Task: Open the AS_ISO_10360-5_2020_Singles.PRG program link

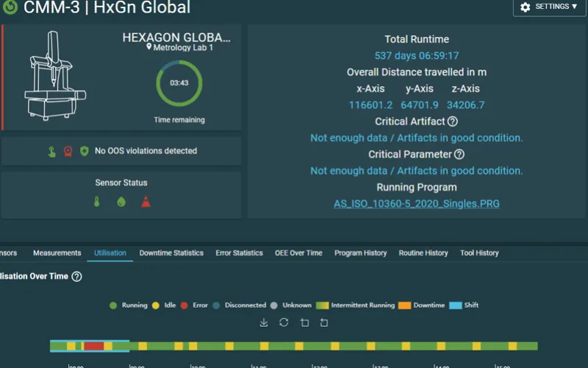Action: coord(417,204)
